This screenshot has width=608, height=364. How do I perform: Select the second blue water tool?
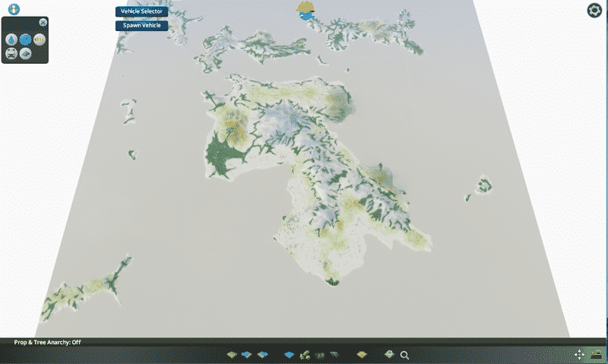tap(247, 354)
